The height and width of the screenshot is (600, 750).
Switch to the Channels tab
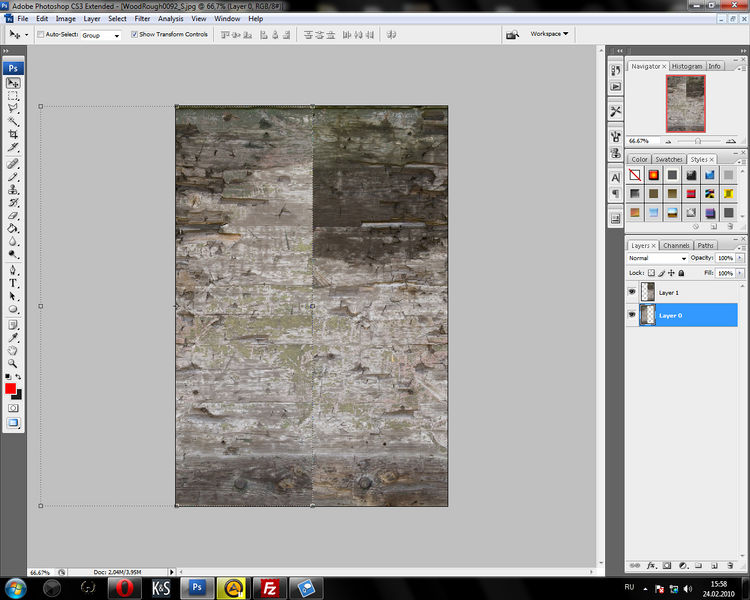tap(676, 245)
